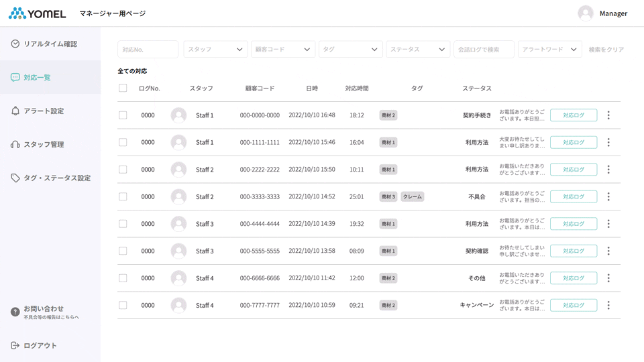644x362 pixels.
Task: Open the three-dot menu for 000-3333-3333 row
Action: click(608, 196)
